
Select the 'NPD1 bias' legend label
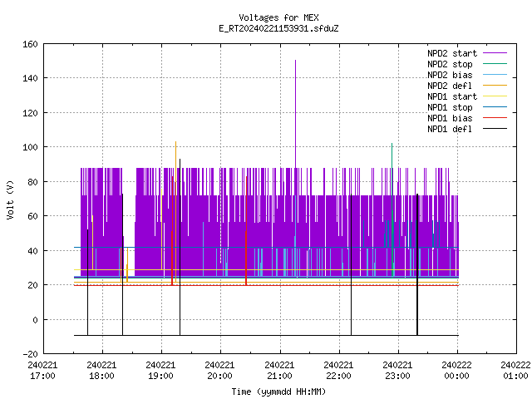pos(450,118)
